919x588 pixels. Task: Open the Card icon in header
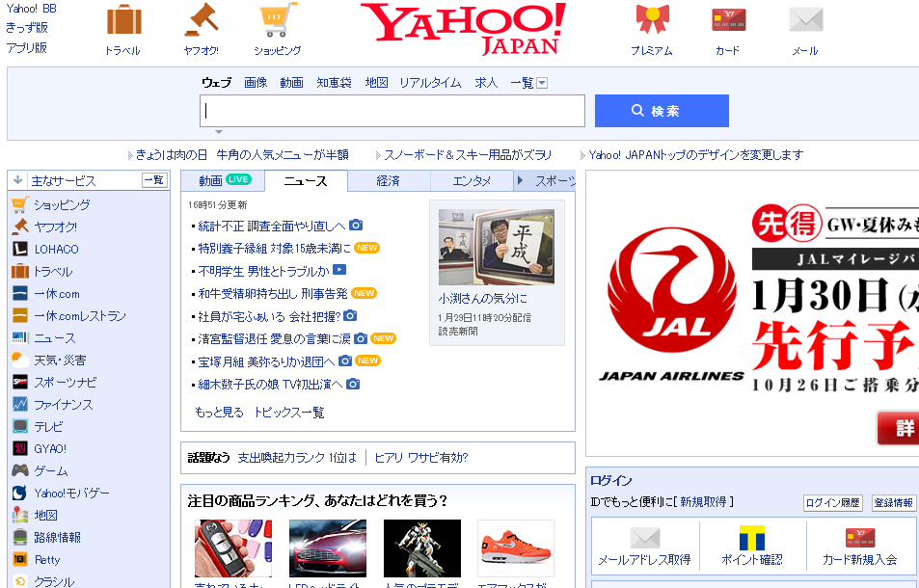click(728, 19)
